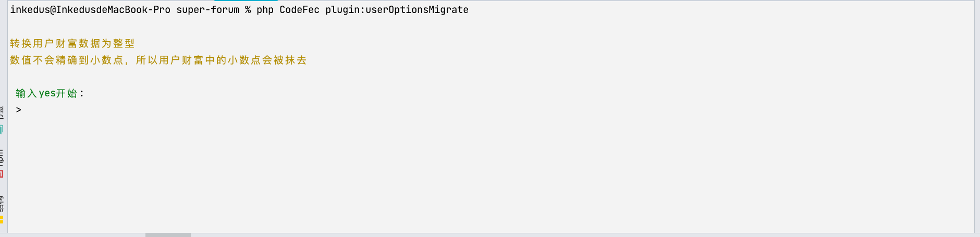Open the teal Bookmarks sidebar icon
Screen dimensions: 980x237
(x=2, y=129)
